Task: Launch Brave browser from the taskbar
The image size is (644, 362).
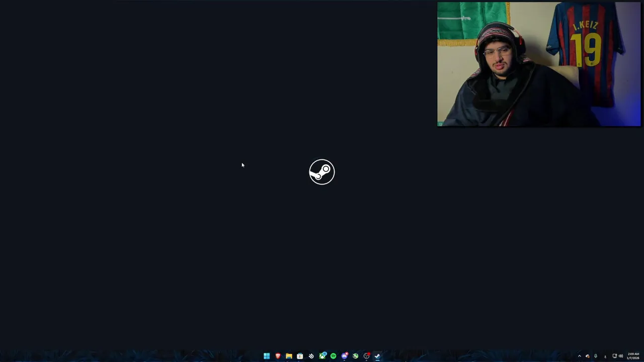Action: click(x=278, y=356)
